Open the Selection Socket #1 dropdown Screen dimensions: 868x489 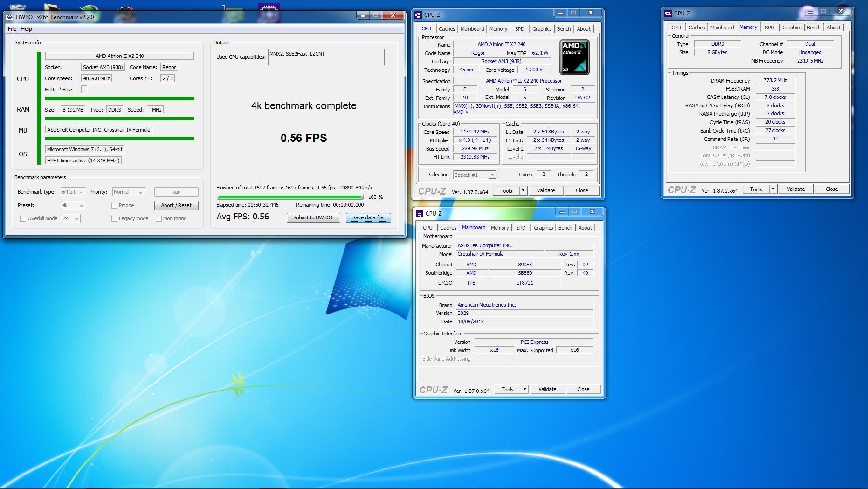[475, 175]
